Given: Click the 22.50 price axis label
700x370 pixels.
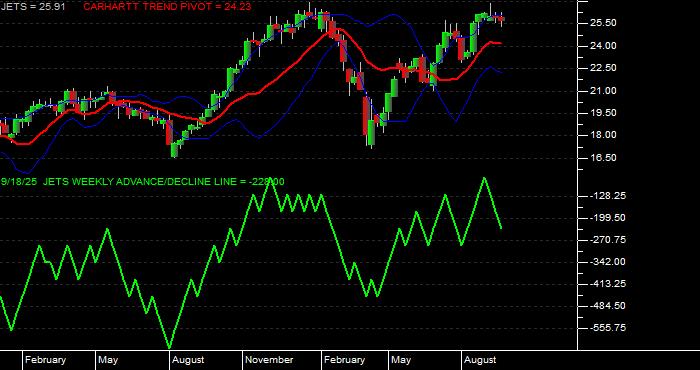Looking at the screenshot, I should [603, 68].
